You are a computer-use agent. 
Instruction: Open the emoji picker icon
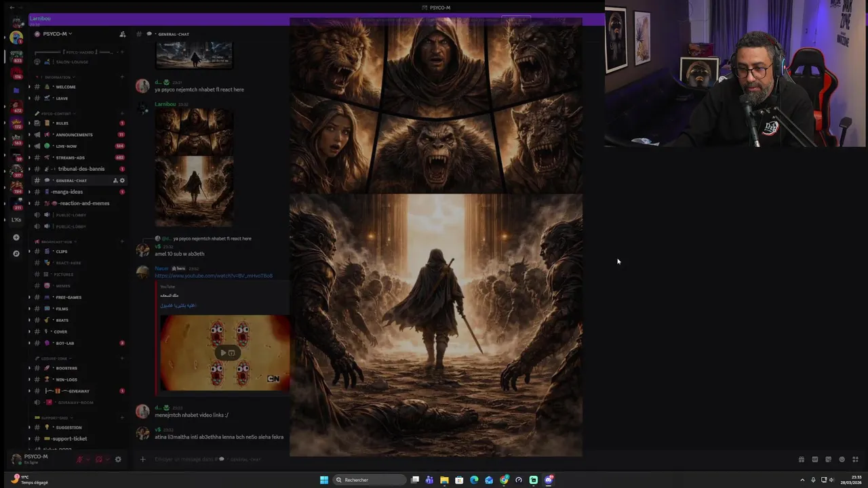pos(842,460)
